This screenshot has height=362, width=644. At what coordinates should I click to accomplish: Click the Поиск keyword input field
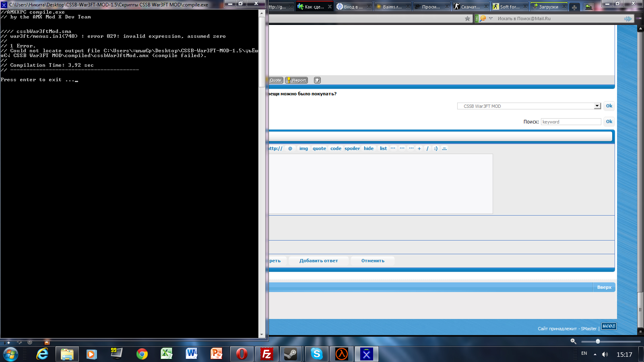571,122
